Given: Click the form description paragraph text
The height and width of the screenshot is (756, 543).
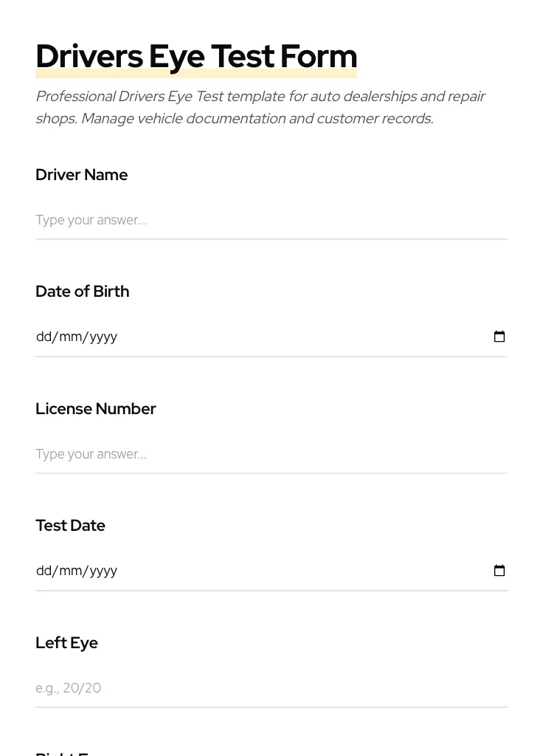Looking at the screenshot, I should click(260, 107).
